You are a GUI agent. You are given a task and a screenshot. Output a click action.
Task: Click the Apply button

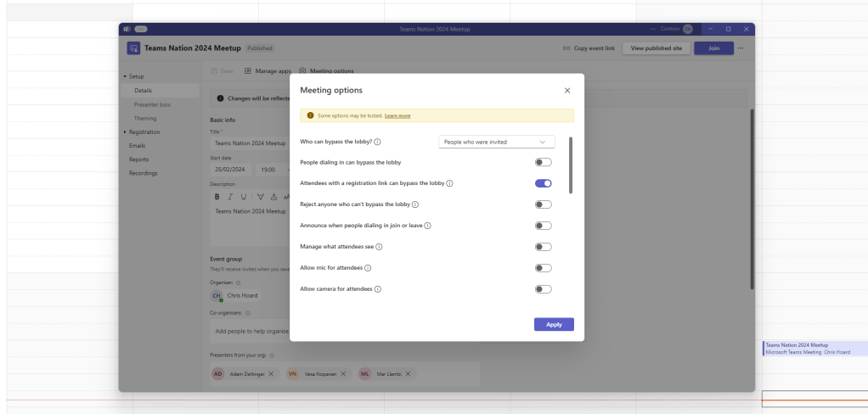554,325
